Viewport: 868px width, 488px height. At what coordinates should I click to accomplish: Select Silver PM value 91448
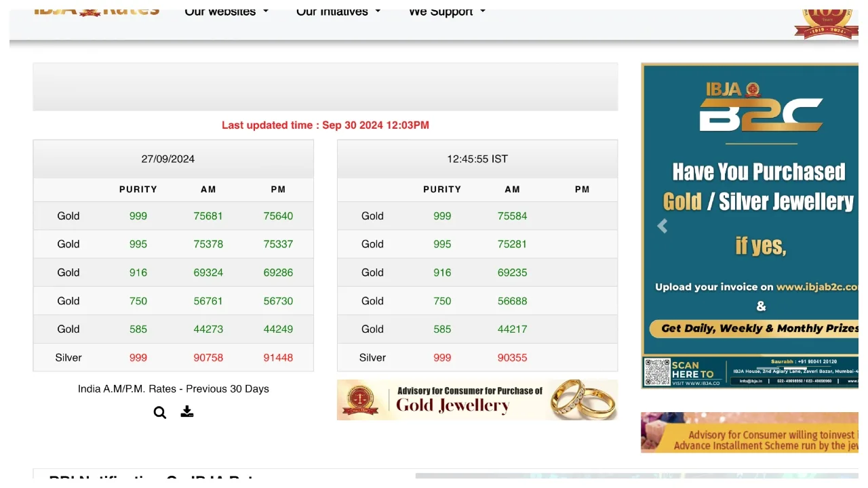278,358
